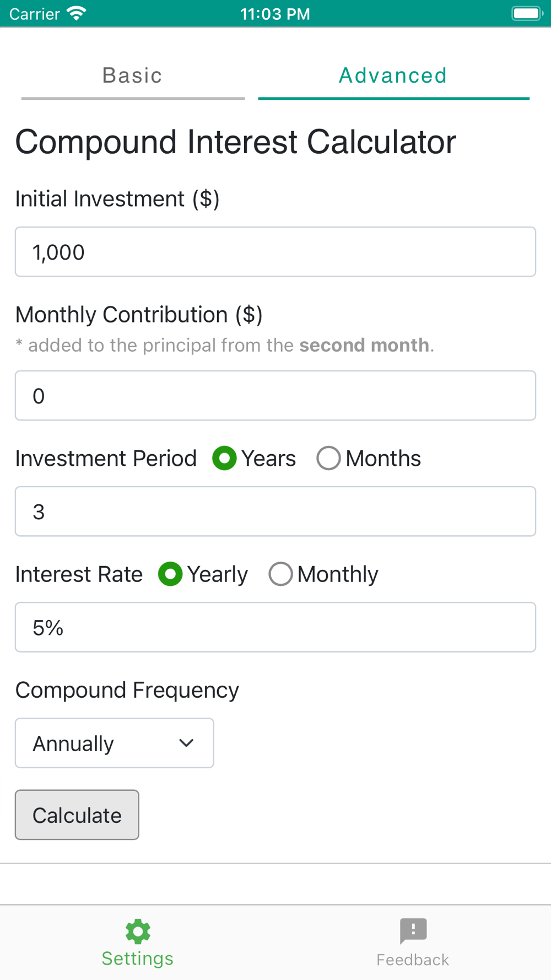Switch to the Basic tab

click(132, 76)
